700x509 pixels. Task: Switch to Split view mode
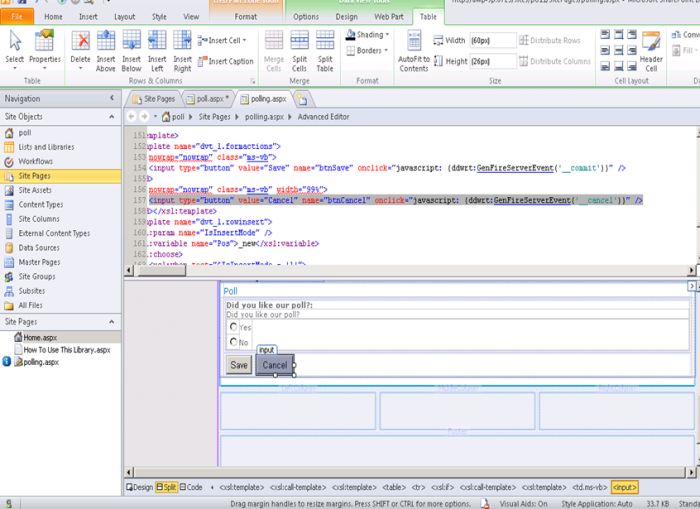166,487
